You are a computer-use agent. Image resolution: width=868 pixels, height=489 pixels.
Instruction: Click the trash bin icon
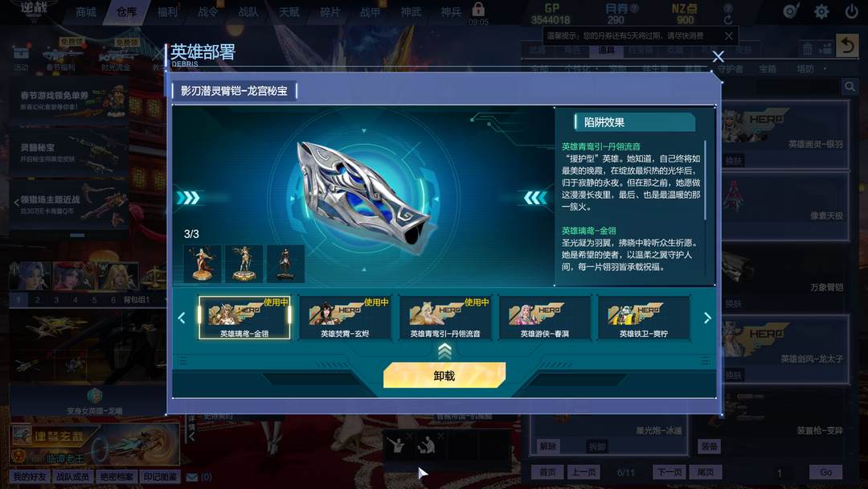pos(808,49)
